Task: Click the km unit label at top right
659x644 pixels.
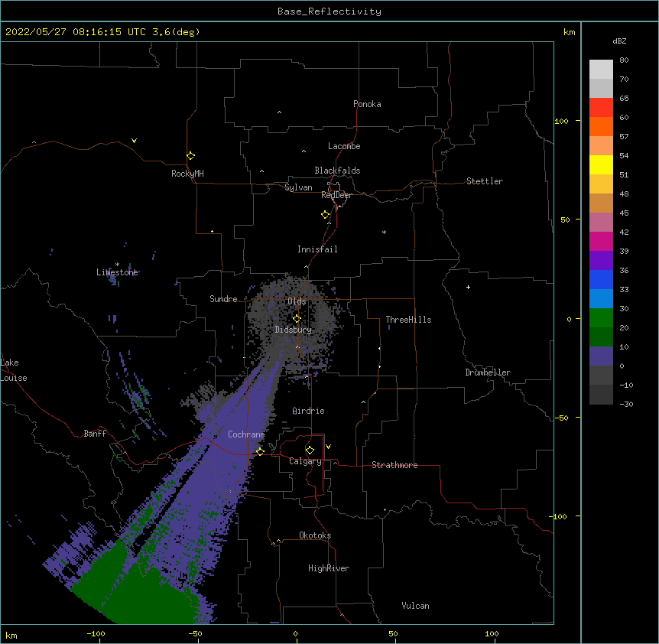Action: 570,32
